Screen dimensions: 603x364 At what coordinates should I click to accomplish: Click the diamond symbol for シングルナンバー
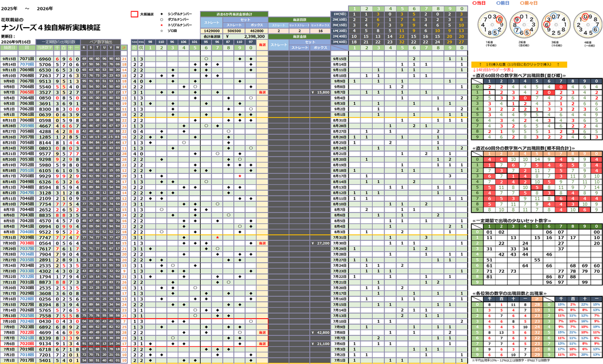pyautogui.click(x=161, y=14)
